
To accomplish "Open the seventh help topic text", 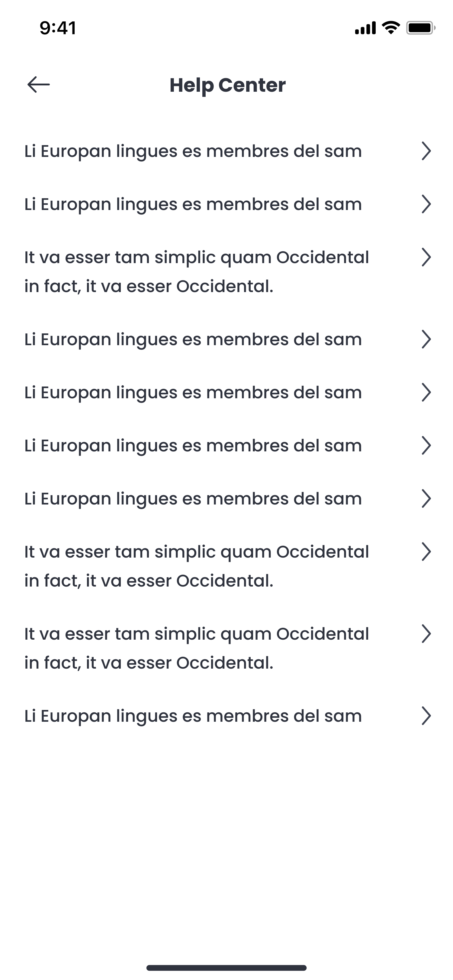I will click(193, 499).
